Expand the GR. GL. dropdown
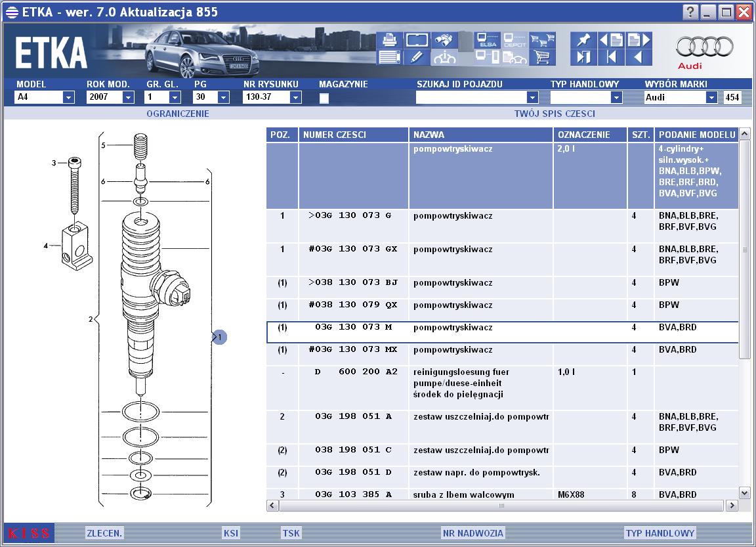This screenshot has width=756, height=547. (175, 97)
